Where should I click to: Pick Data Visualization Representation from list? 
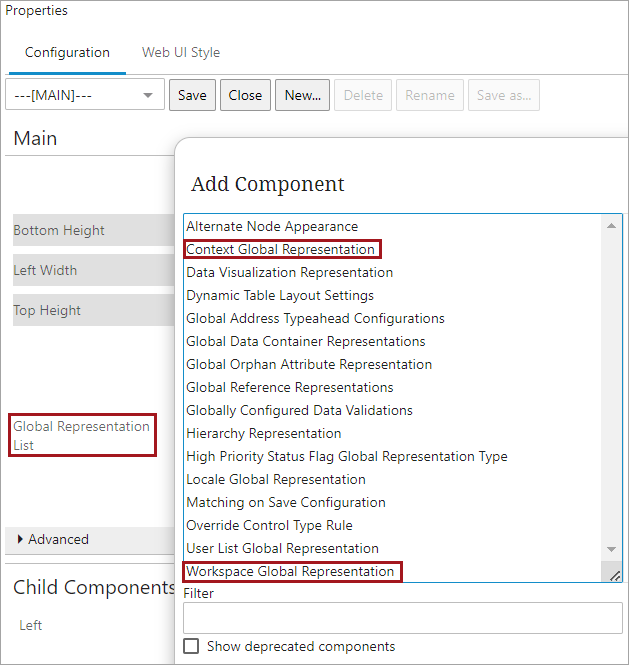tap(289, 272)
